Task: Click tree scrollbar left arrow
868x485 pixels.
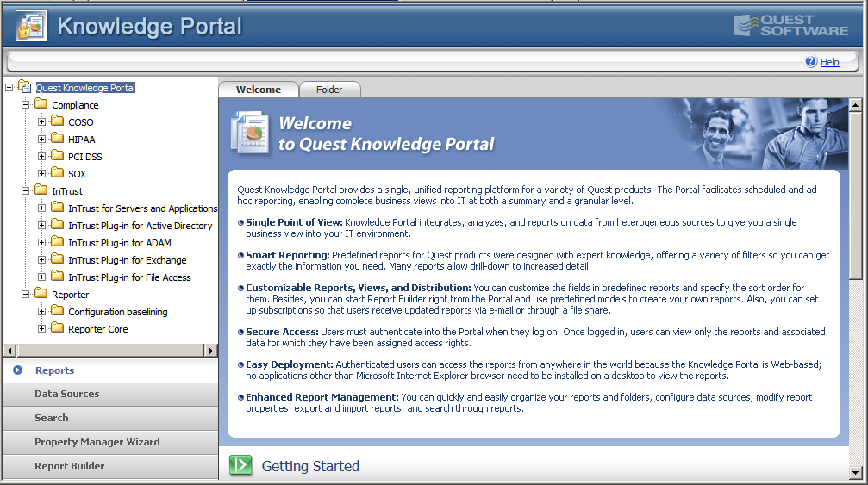Action: (x=9, y=350)
